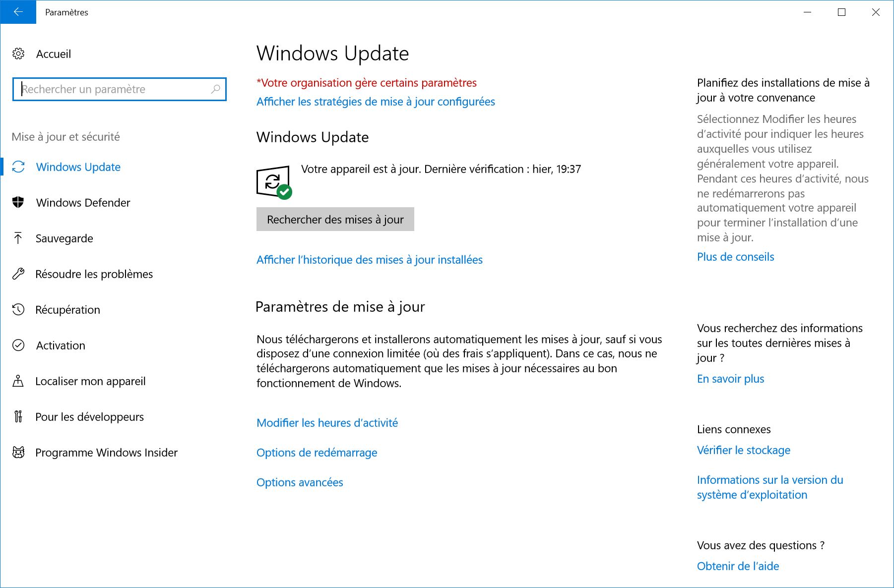Open Windows Defender via its shield icon
Viewport: 894px width, 588px height.
(18, 202)
